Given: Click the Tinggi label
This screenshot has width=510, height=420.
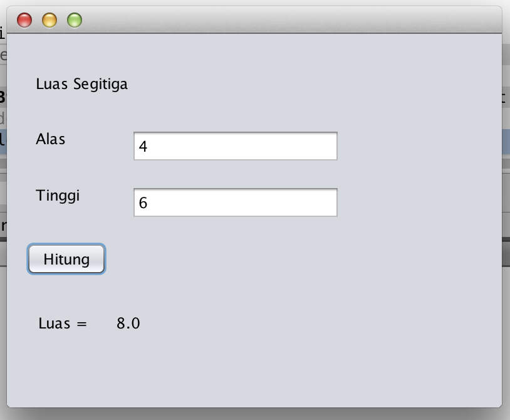Looking at the screenshot, I should [58, 196].
